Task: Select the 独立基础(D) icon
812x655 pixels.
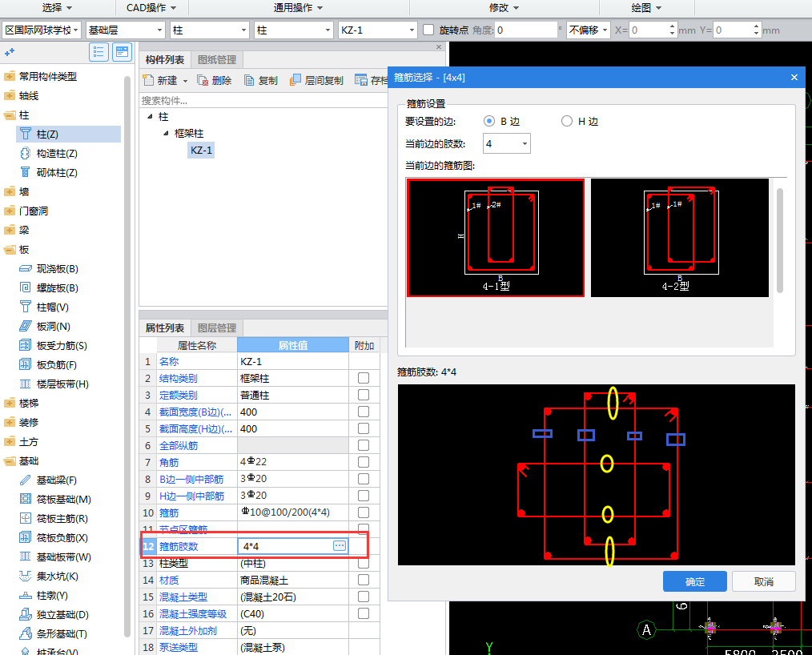Action: coord(26,615)
